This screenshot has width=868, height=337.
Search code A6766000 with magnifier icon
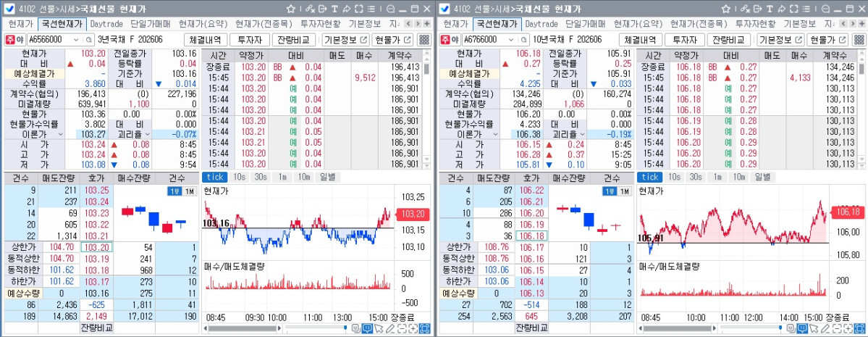[x=523, y=40]
